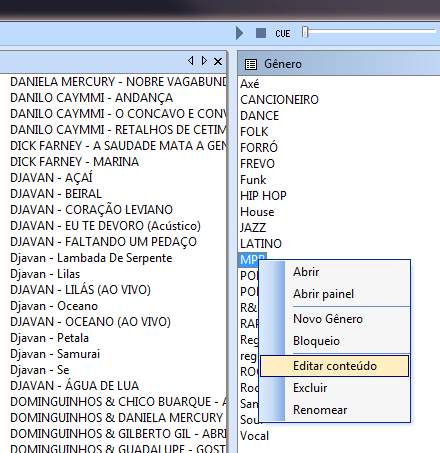
Task: Select DJAVAN - AÇAÍ track
Action: coord(51,178)
